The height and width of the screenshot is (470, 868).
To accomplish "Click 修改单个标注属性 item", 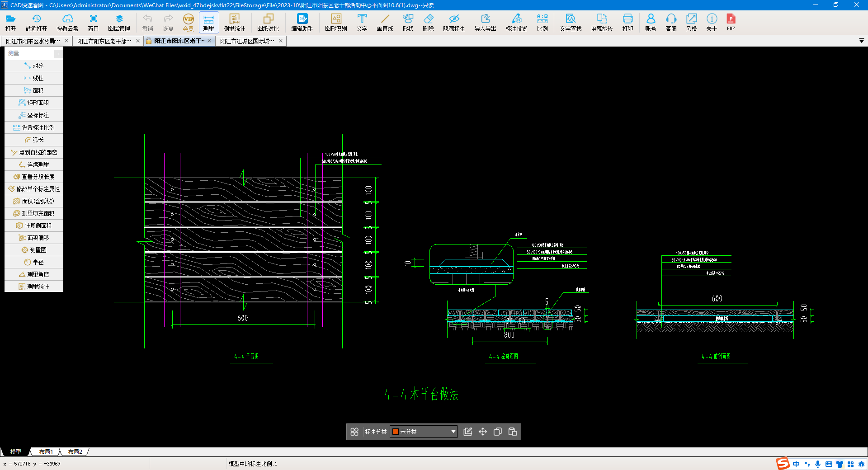I will click(34, 189).
